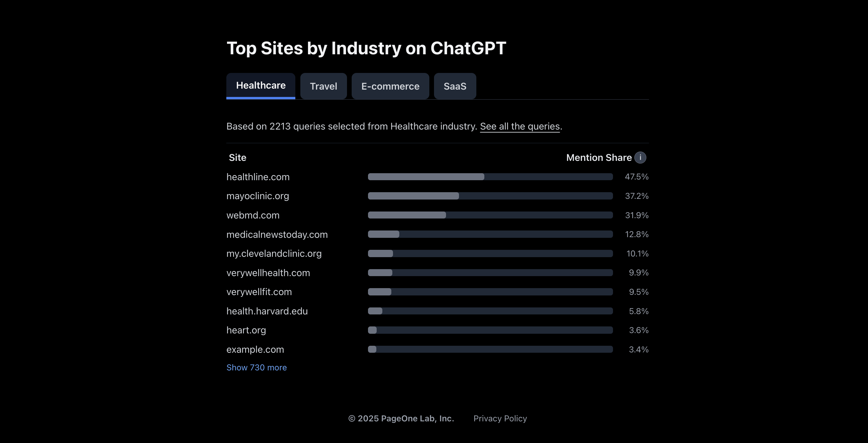Click the healthline.com site row
The image size is (868, 443).
click(x=258, y=177)
